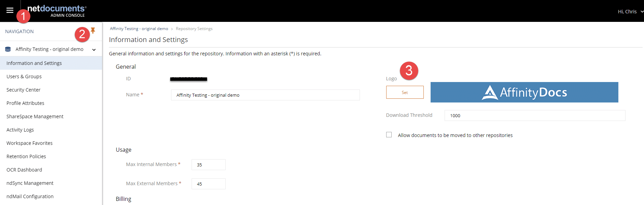
Task: Unpin the navigation panel with pin icon
Action: 93,31
